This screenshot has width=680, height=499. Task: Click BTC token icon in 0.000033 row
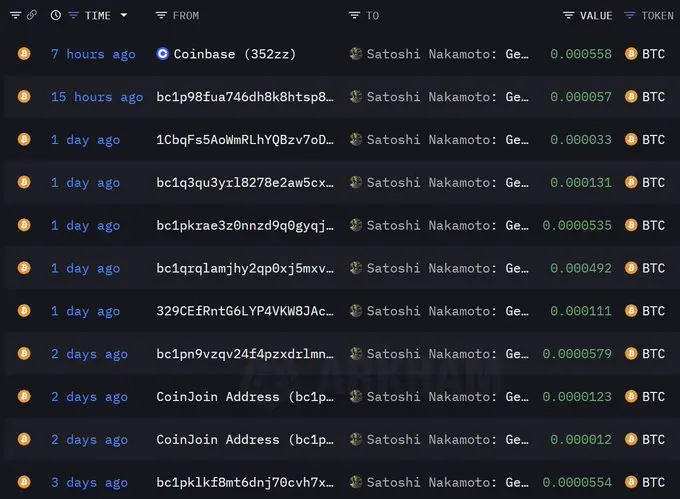pos(631,139)
